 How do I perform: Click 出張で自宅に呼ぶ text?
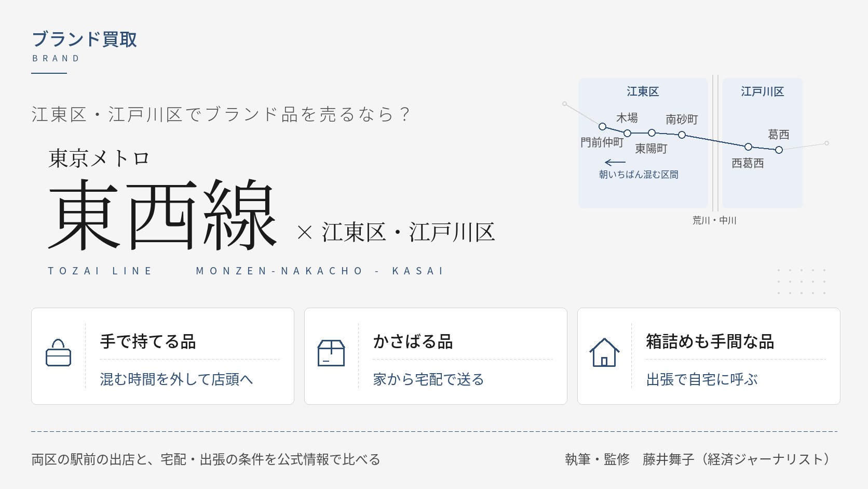click(702, 379)
